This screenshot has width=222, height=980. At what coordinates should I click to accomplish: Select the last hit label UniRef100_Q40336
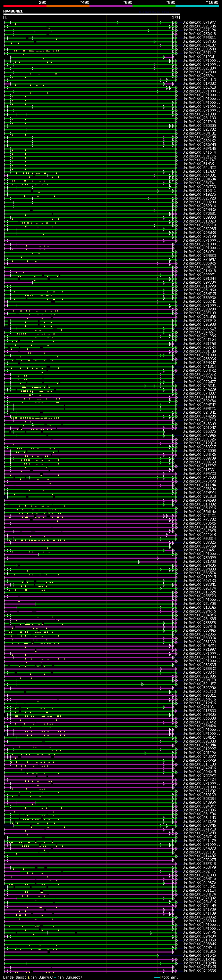199,971
